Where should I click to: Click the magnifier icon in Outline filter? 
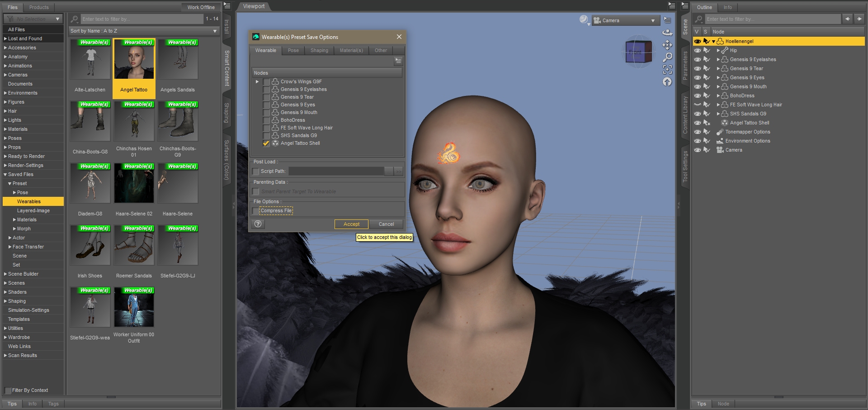tap(699, 19)
